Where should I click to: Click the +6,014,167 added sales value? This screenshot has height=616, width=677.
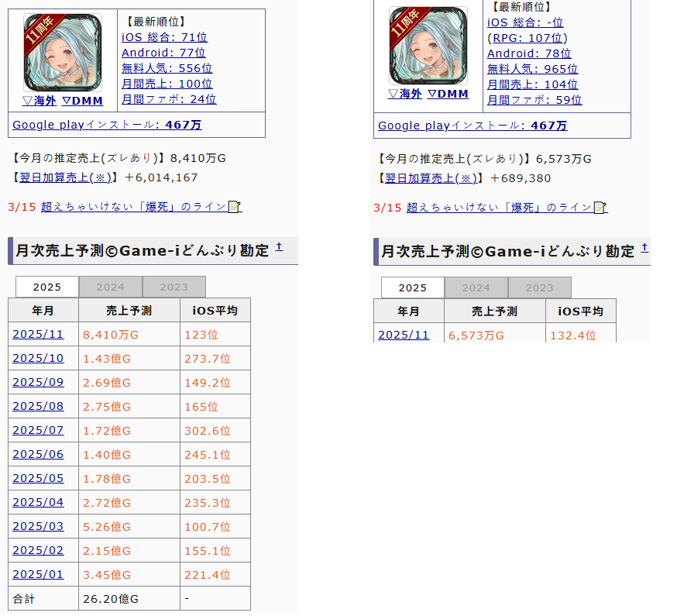(x=161, y=177)
